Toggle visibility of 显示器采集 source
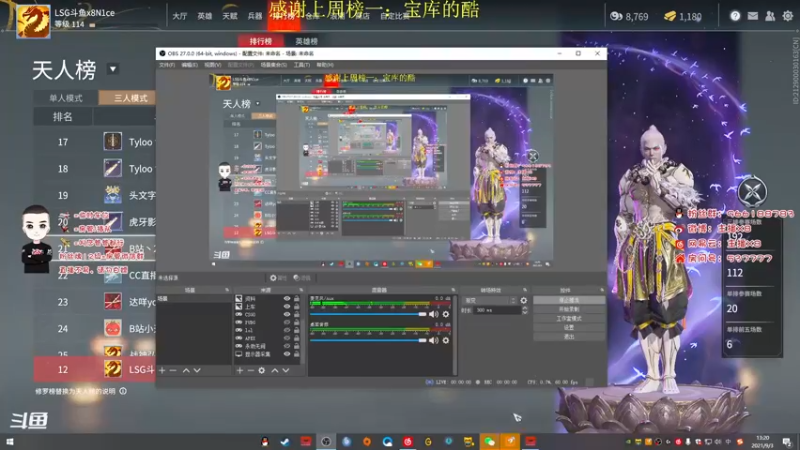The height and width of the screenshot is (450, 800). pos(287,354)
